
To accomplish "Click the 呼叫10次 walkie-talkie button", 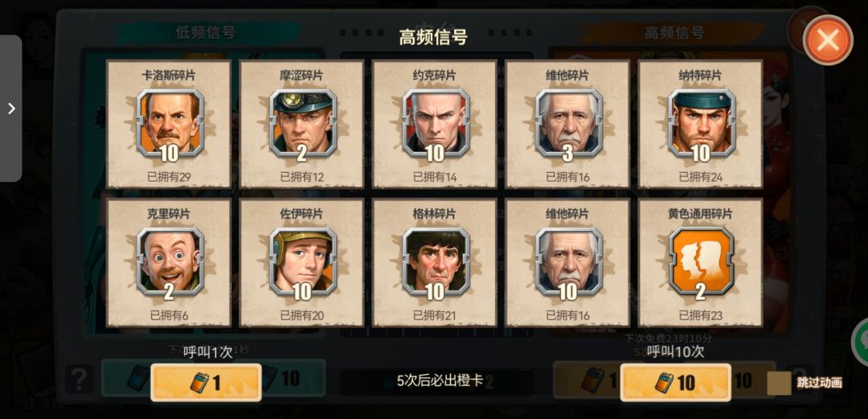I will (x=675, y=382).
